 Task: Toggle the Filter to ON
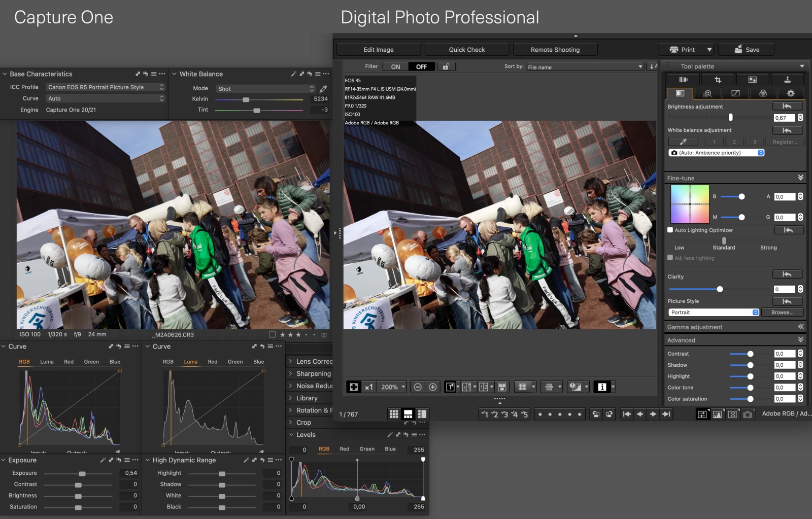click(x=396, y=66)
